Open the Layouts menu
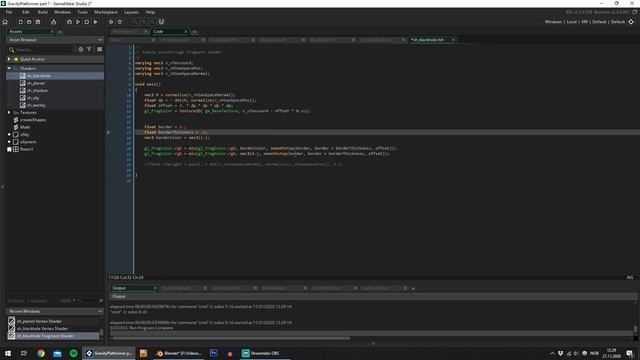The height and width of the screenshot is (360, 640). [131, 12]
